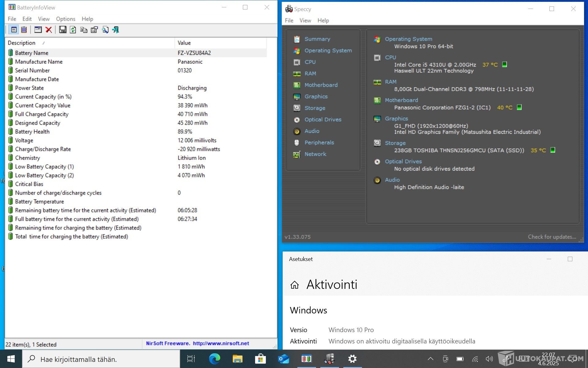Viewport: 588px width, 368px height.
Task: Click the floppy disk save icon in BatteryInfoView
Action: 62,30
